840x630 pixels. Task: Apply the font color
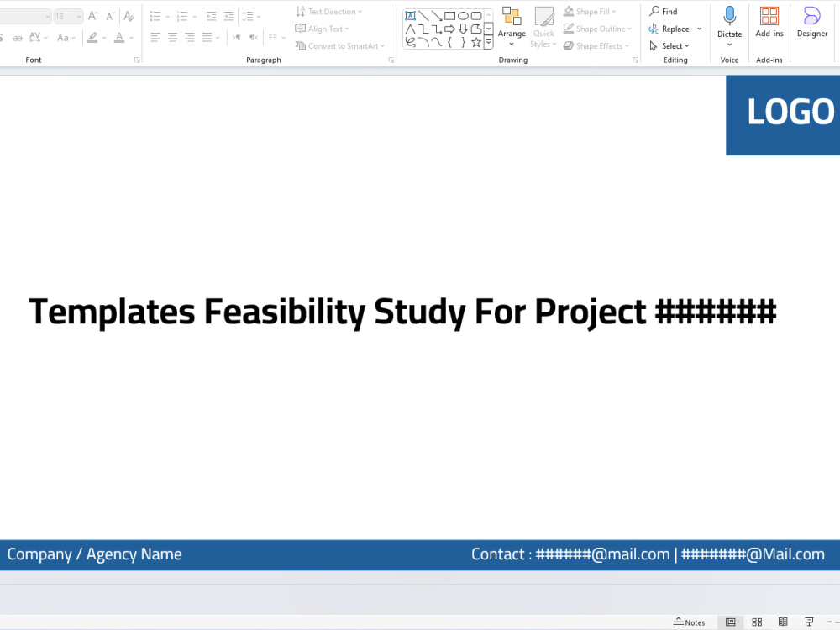pos(119,38)
